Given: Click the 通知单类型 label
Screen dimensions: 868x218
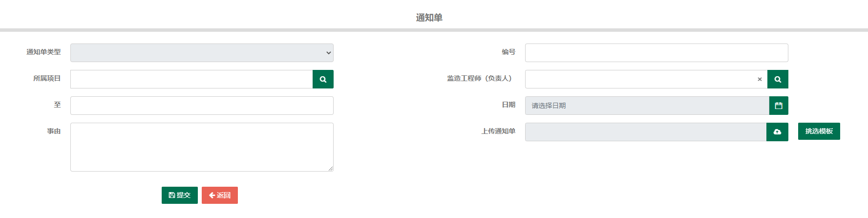Looking at the screenshot, I should tap(43, 52).
